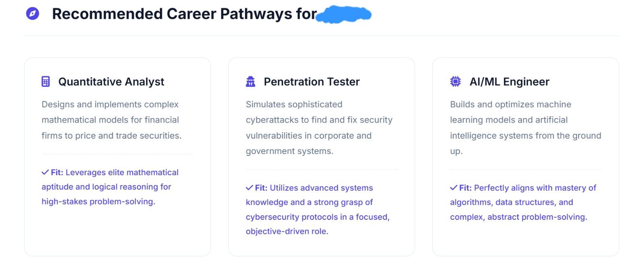Click the chip icon for AI/ML Engineer

pyautogui.click(x=455, y=82)
